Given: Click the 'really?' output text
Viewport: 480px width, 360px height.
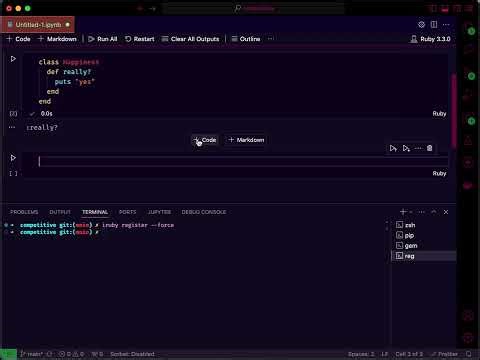Looking at the screenshot, I should [x=42, y=127].
